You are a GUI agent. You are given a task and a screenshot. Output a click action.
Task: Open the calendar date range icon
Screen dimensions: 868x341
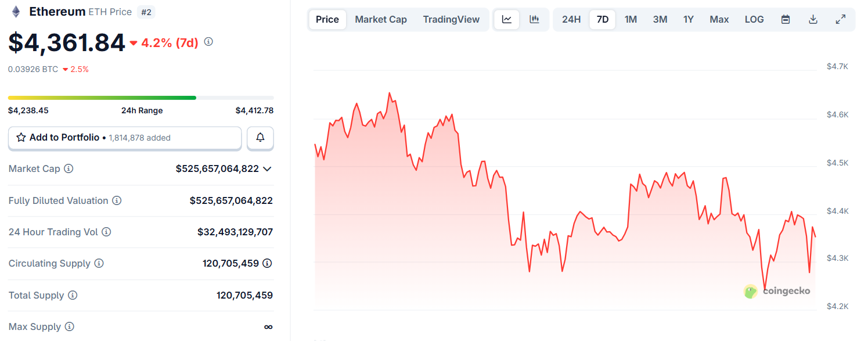(x=785, y=19)
